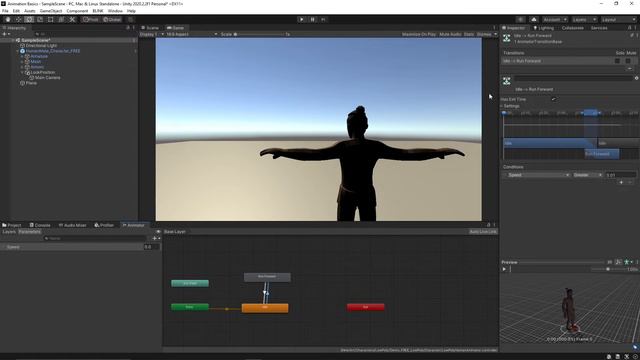
Task: Click the Collab sun icon in toolbar
Action: click(520, 20)
